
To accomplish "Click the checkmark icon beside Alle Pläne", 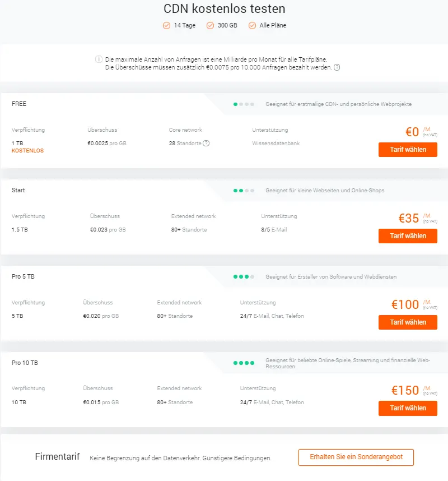I will pyautogui.click(x=252, y=25).
